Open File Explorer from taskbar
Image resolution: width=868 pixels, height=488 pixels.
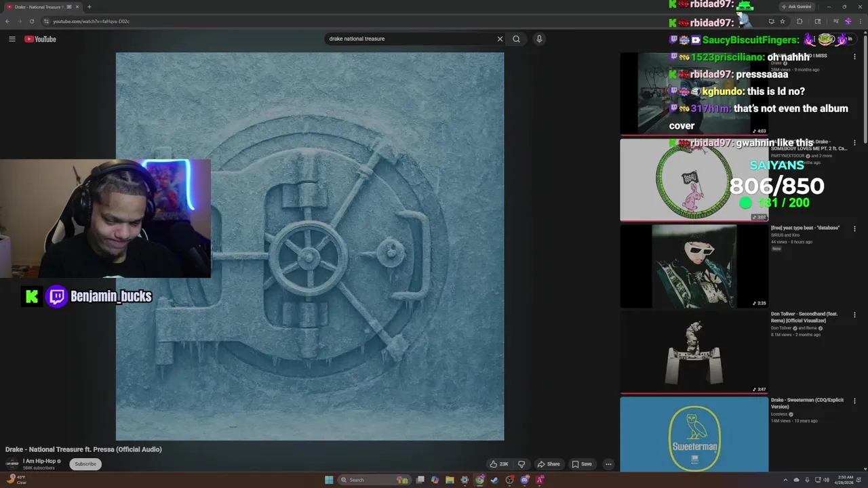click(450, 480)
